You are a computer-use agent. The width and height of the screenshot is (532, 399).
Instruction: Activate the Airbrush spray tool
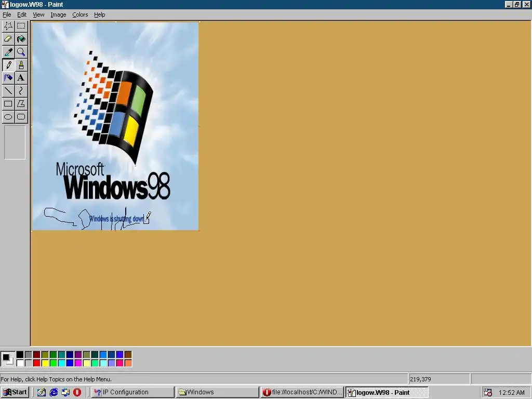click(x=8, y=78)
